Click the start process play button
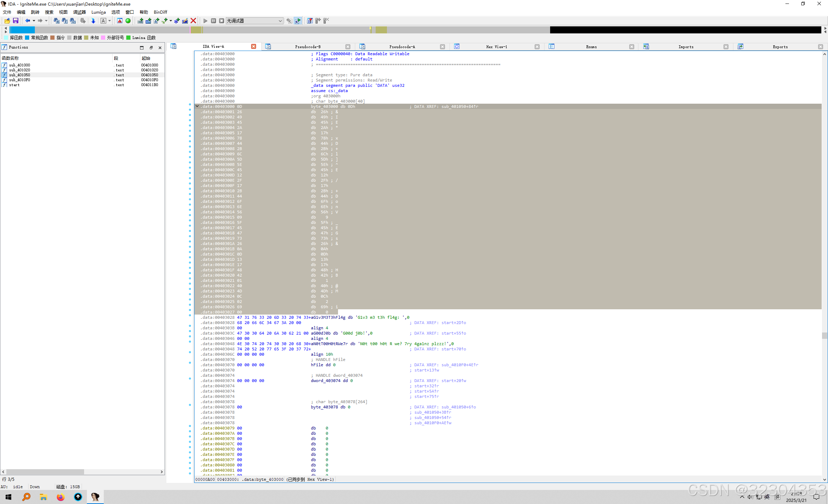This screenshot has height=504, width=828. coord(205,21)
